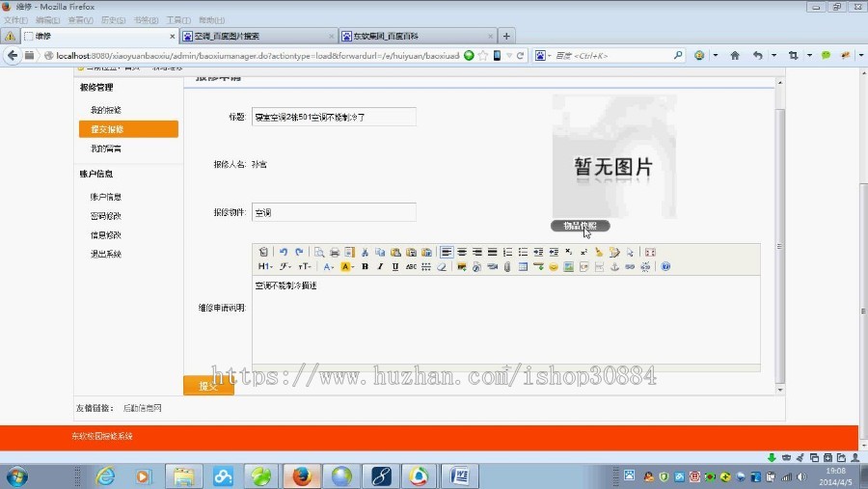
Task: Switch to the 东软集团_百度百科 tab
Action: click(x=418, y=36)
